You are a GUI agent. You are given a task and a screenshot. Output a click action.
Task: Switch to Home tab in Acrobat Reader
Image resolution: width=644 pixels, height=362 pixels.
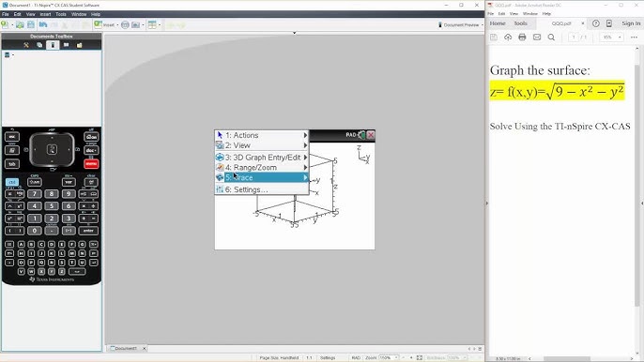pos(498,23)
